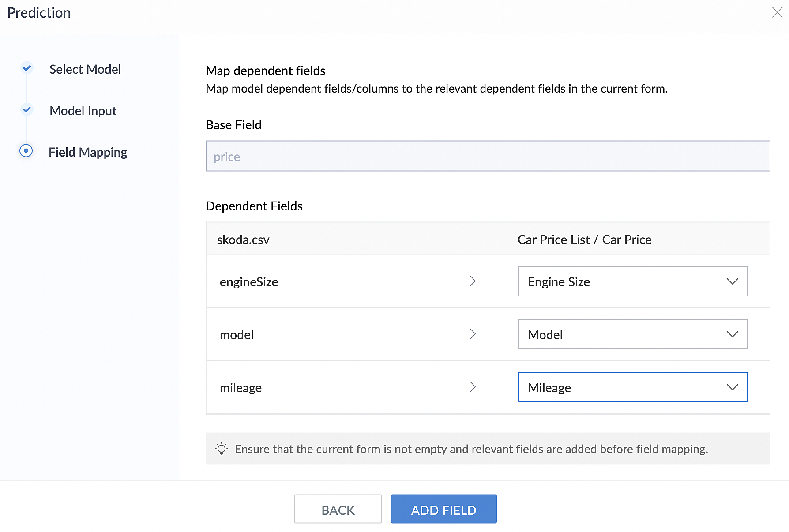Open the Engine Size mapping dropdown

tap(632, 281)
